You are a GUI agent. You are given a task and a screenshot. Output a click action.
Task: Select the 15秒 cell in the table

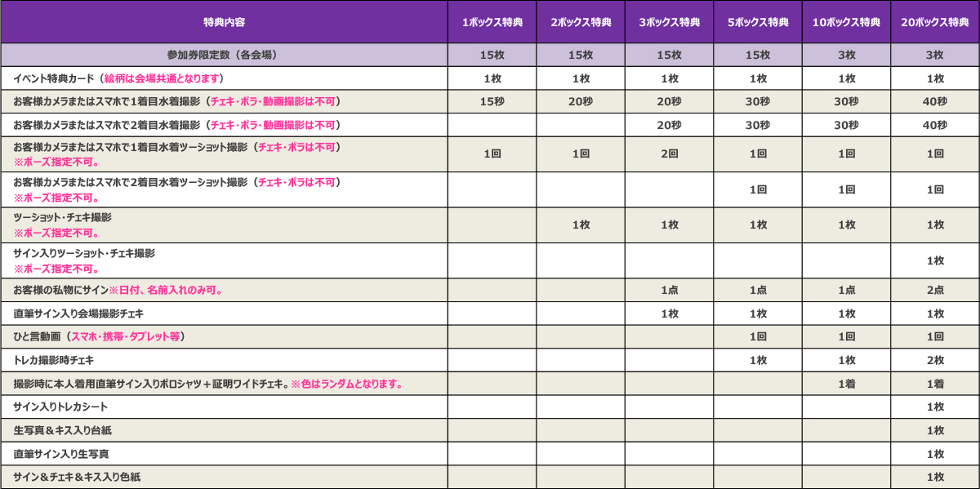click(x=492, y=102)
